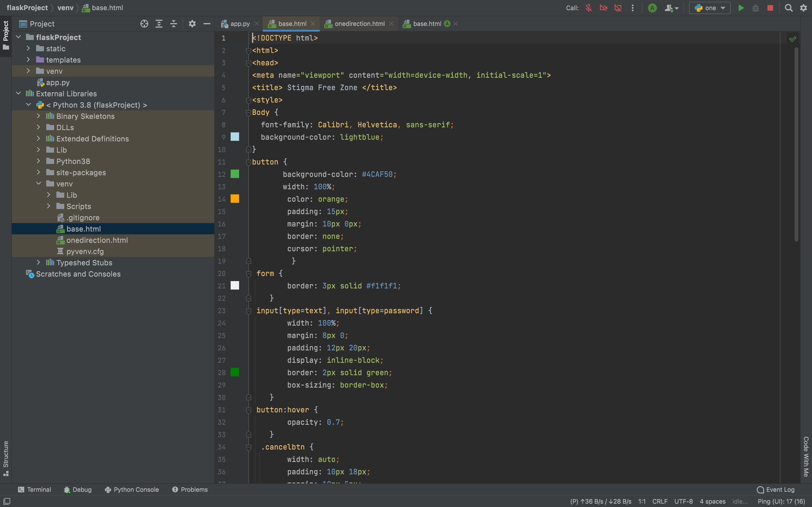Click the Debug bug icon in toolbar
This screenshot has height=507, width=812.
pyautogui.click(x=755, y=8)
